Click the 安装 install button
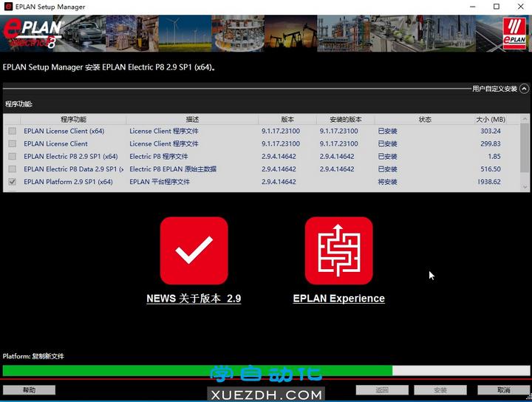 [440, 390]
